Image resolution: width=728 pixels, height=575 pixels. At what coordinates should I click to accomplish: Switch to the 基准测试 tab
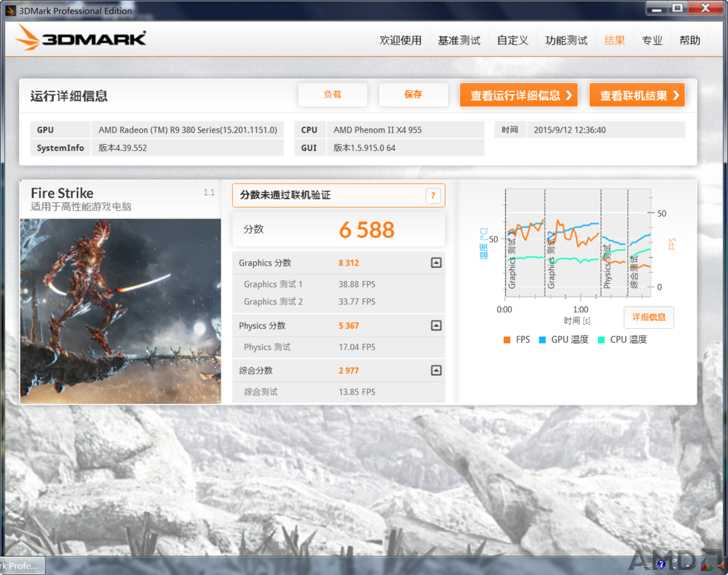click(459, 40)
